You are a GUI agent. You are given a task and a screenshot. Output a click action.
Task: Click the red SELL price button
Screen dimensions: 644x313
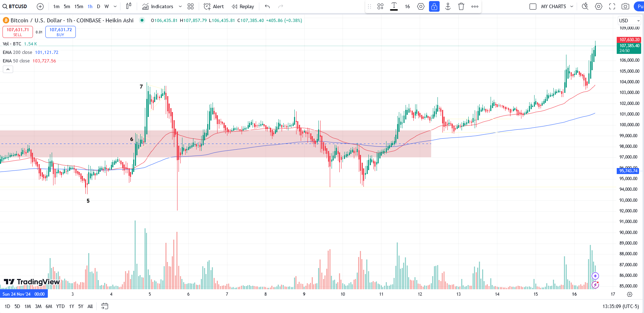(18, 32)
